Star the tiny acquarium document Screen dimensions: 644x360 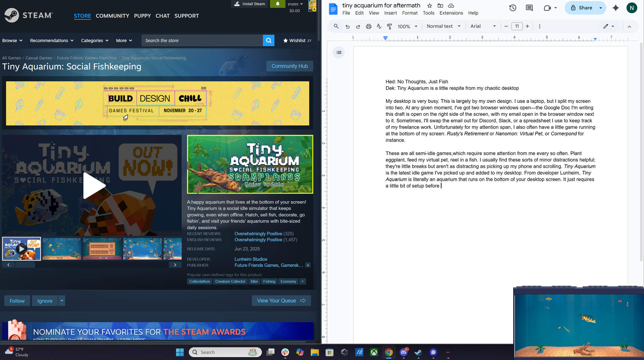(x=429, y=5)
